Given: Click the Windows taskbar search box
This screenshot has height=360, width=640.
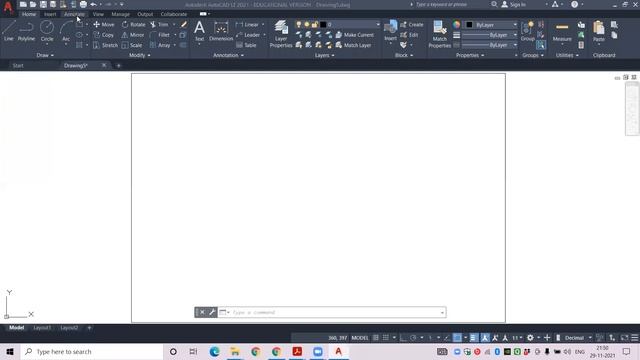Looking at the screenshot, I should (x=92, y=352).
